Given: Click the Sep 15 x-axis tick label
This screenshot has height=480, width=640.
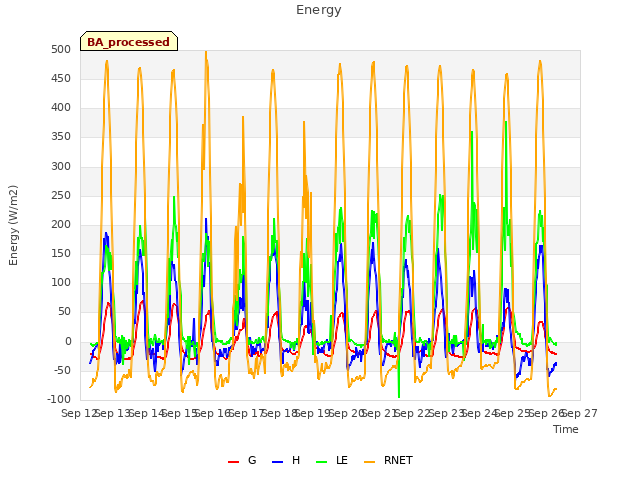Looking at the screenshot, I should pos(180,414).
